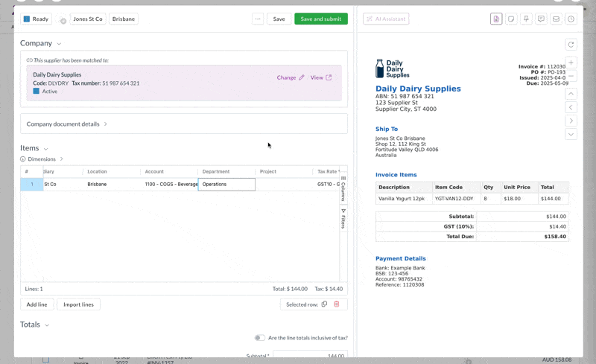Open the Ready status dropdown
The image size is (596, 364).
36,19
